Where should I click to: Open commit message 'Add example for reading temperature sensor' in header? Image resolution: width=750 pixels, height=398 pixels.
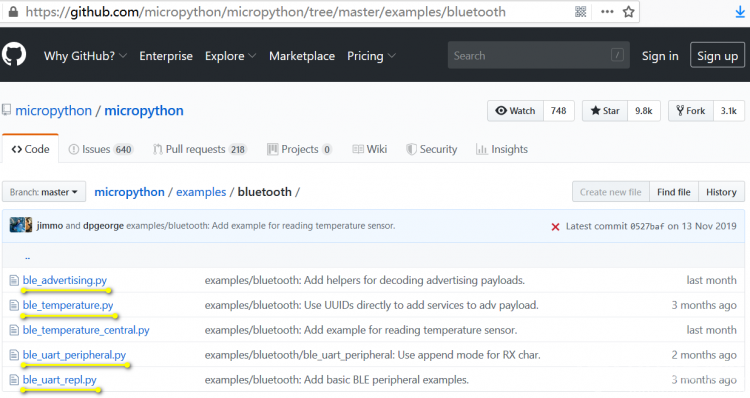pos(261,226)
